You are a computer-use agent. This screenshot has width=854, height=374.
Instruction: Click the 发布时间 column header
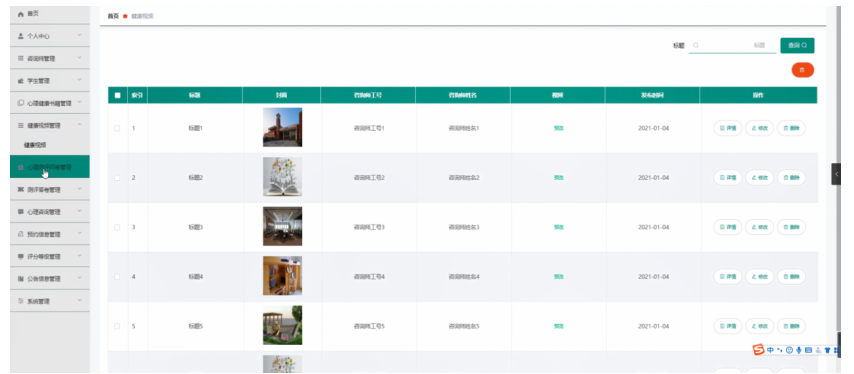[652, 95]
